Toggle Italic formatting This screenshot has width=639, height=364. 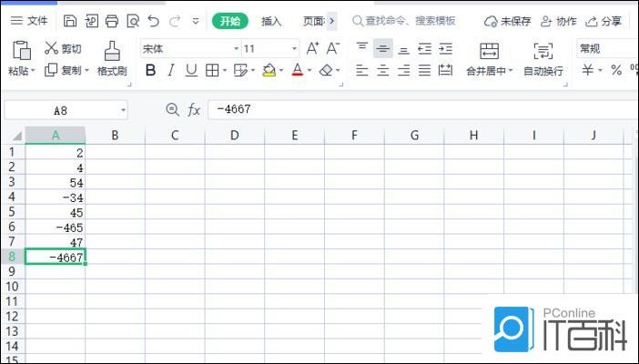coord(171,70)
